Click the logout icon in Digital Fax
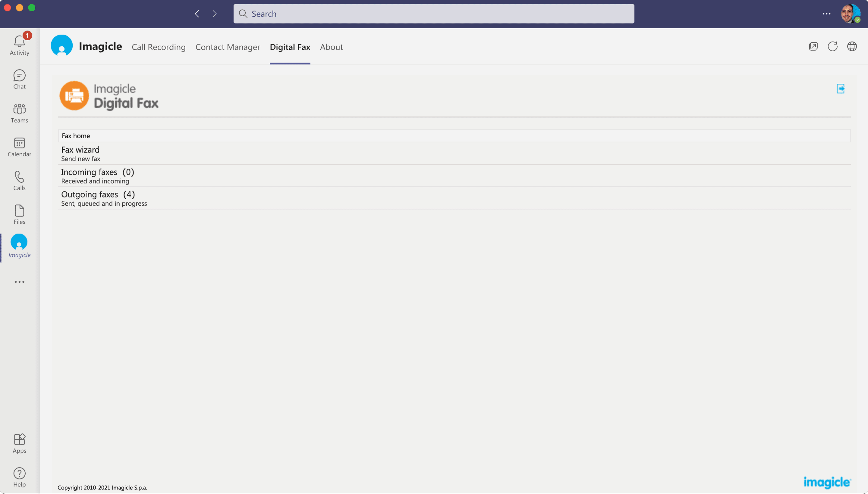Viewport: 868px width, 494px height. [x=841, y=89]
